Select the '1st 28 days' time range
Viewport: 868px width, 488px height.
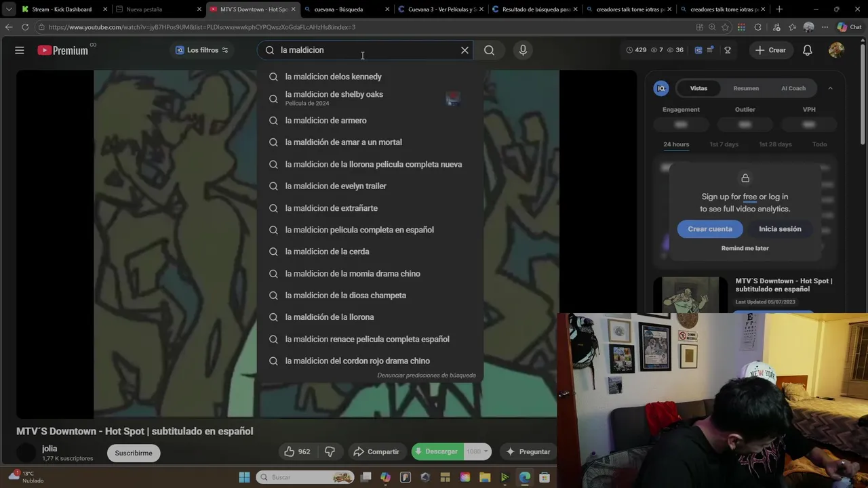click(775, 144)
